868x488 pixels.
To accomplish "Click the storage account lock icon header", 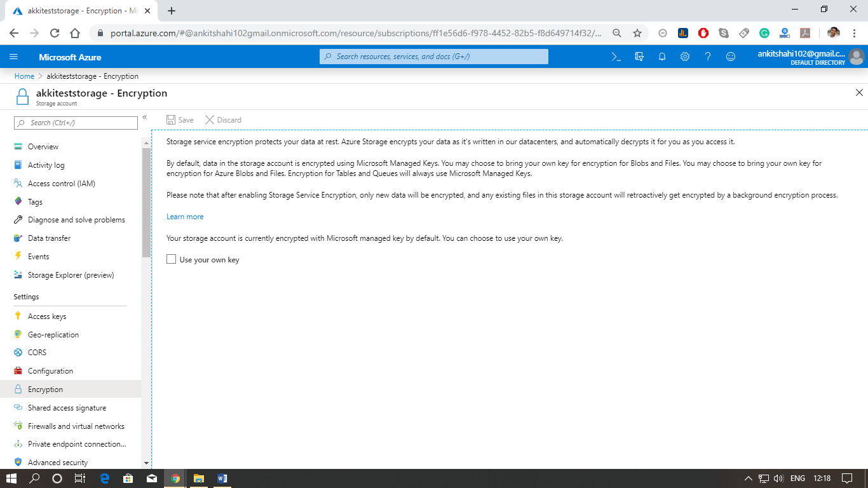I will click(x=23, y=97).
